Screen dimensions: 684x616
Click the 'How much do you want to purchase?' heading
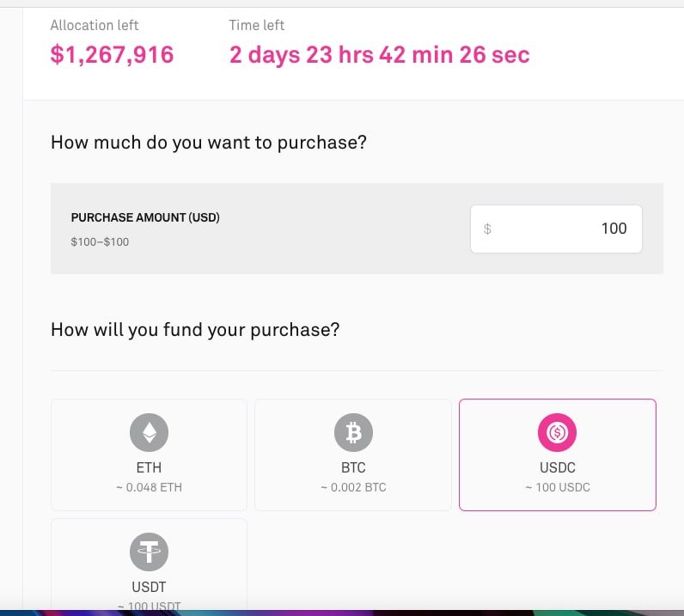[x=209, y=143]
